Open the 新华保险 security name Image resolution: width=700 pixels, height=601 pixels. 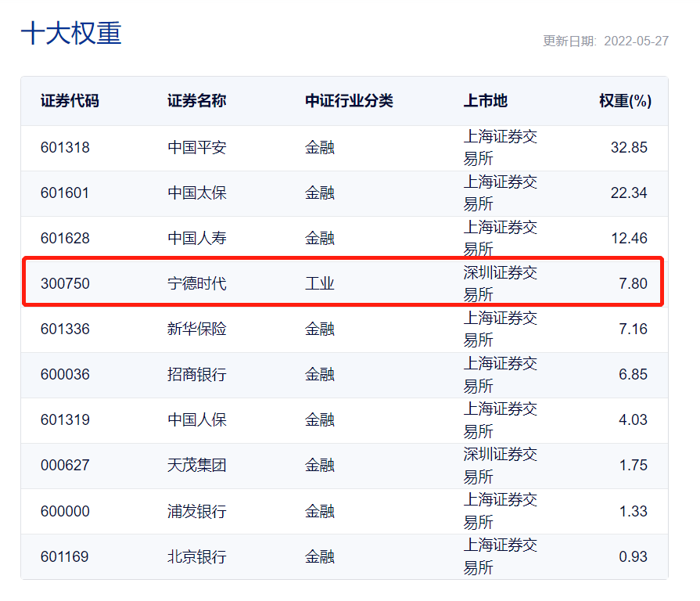pos(196,329)
